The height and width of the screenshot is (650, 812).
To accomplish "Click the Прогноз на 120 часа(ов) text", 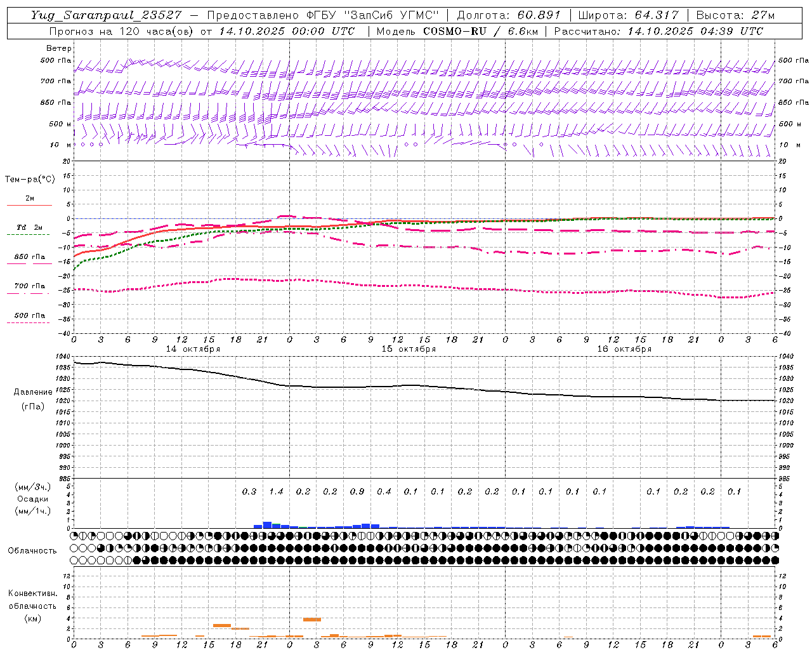I will pos(122,31).
